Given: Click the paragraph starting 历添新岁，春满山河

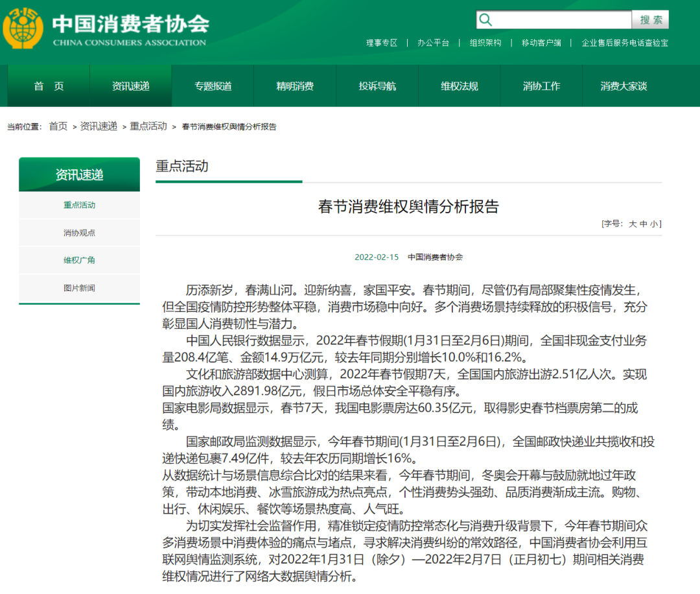Looking at the screenshot, I should [404, 307].
